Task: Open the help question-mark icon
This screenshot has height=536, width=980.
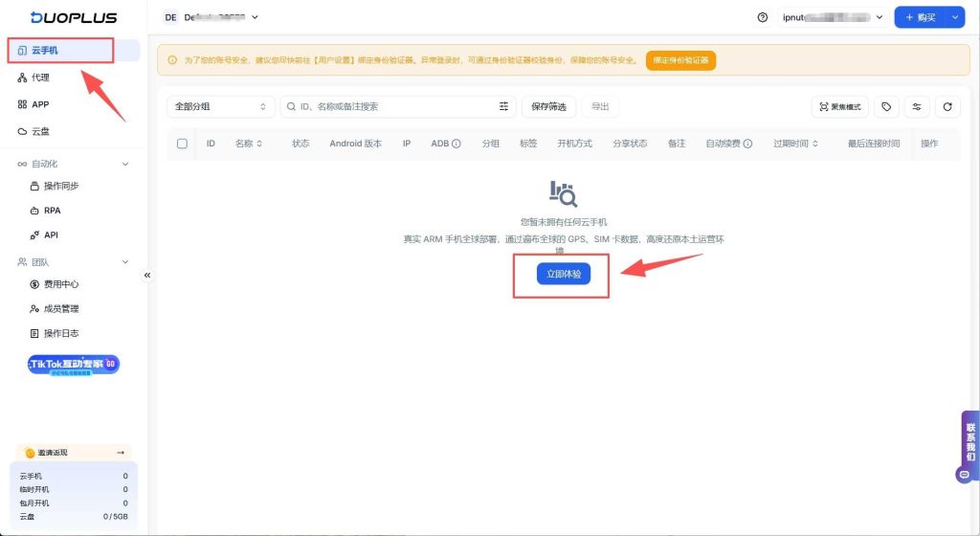Action: pyautogui.click(x=763, y=17)
